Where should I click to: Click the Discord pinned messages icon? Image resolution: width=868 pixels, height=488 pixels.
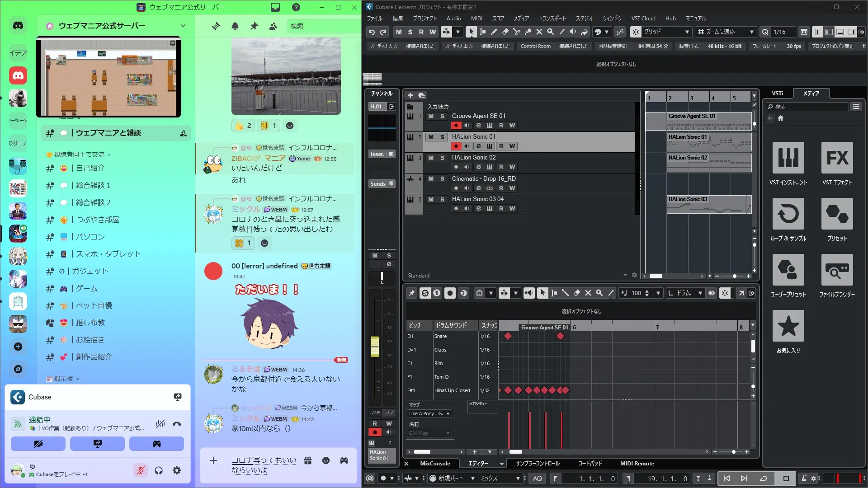pyautogui.click(x=254, y=26)
